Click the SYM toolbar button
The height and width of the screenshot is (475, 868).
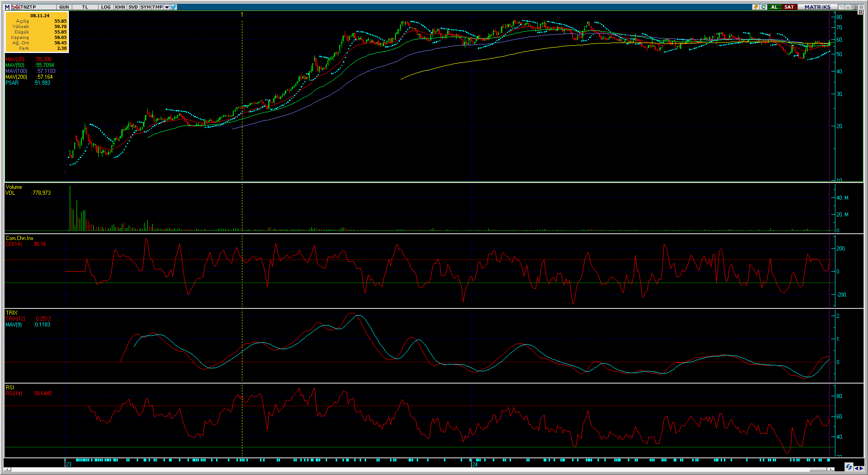(x=145, y=7)
